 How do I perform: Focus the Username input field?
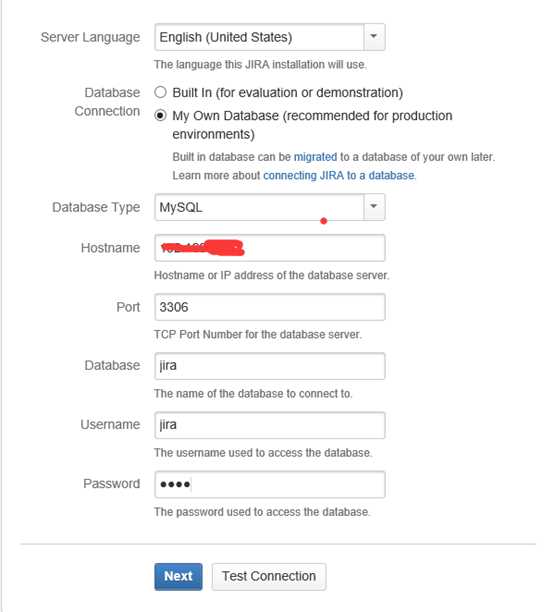pyautogui.click(x=270, y=425)
